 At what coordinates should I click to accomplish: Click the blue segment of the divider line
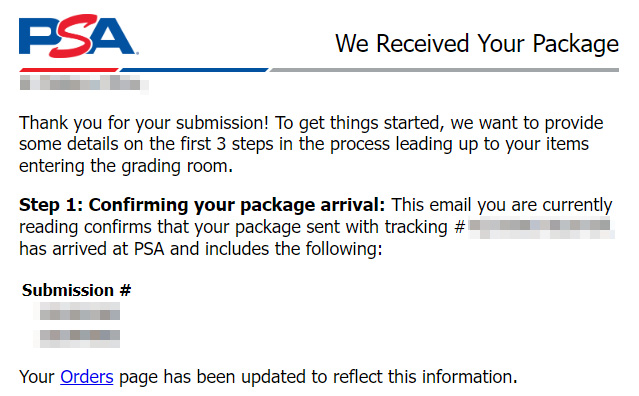point(194,70)
